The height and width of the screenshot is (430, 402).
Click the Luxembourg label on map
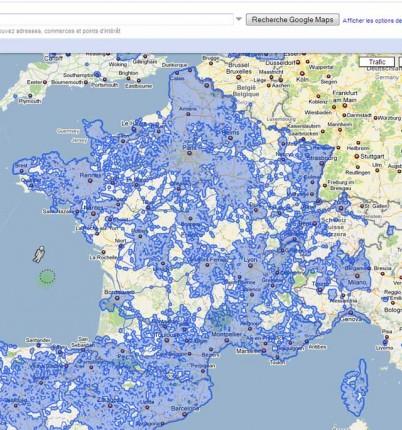(281, 119)
